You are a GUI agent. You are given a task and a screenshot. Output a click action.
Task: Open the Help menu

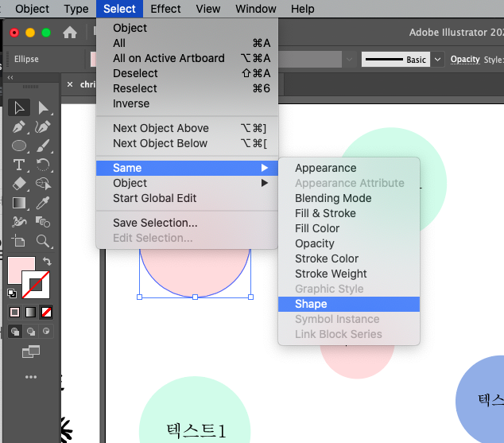pos(302,9)
